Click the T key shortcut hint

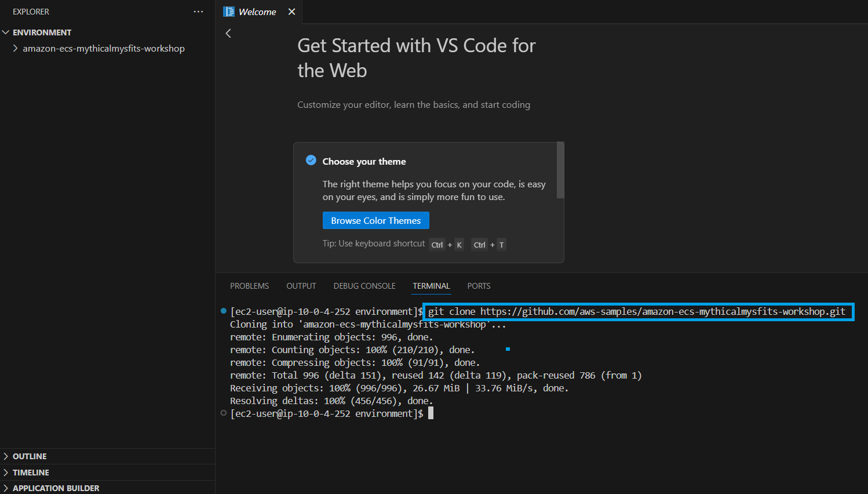tap(502, 245)
